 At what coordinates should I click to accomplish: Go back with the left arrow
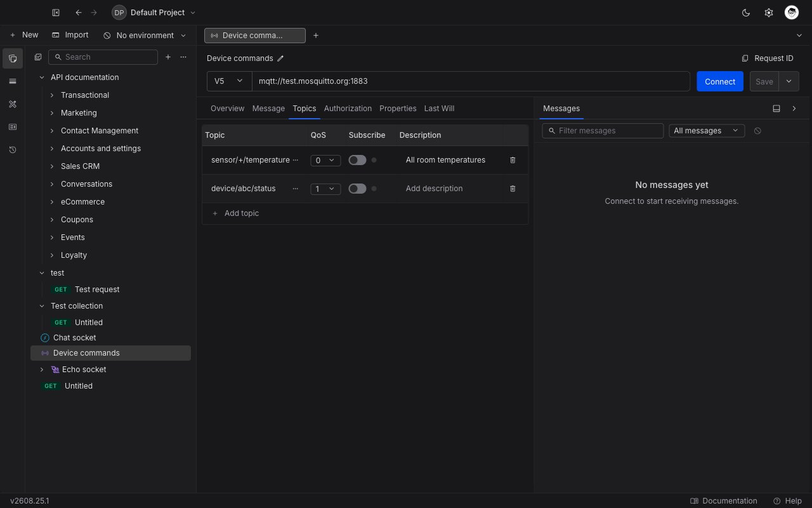[79, 13]
